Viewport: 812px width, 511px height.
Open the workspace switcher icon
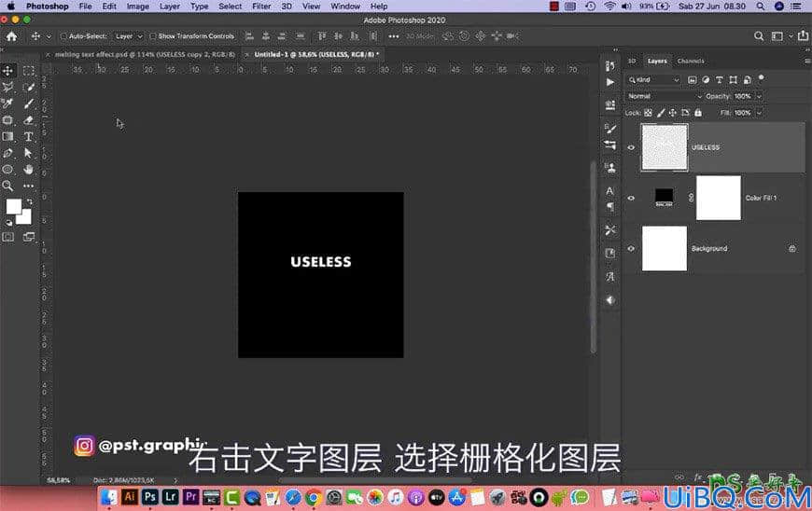pos(777,36)
